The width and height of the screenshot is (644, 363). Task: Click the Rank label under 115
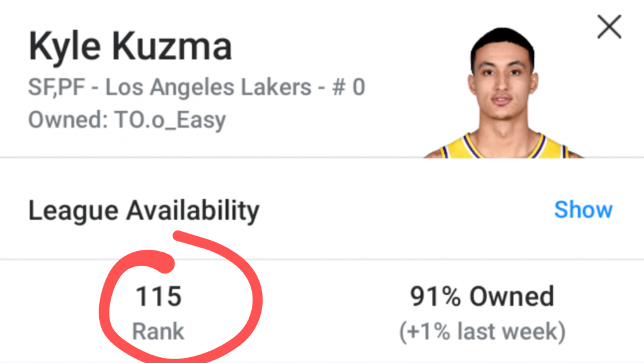158,331
